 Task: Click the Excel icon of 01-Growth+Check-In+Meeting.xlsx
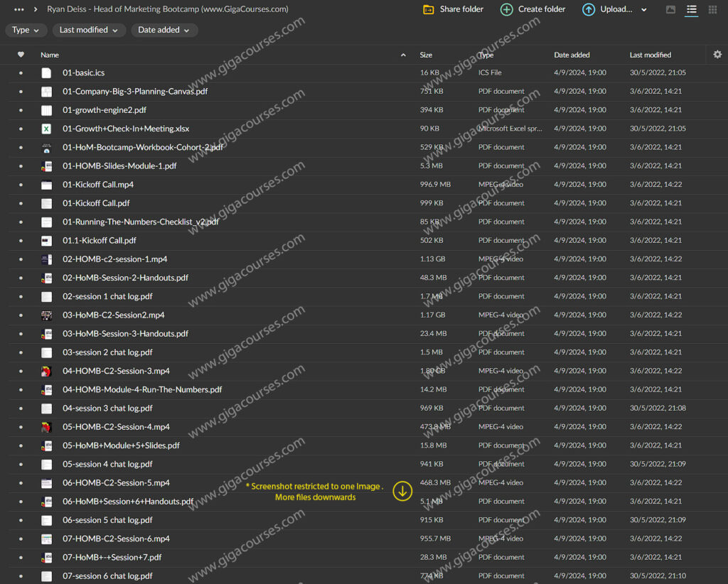coord(46,129)
